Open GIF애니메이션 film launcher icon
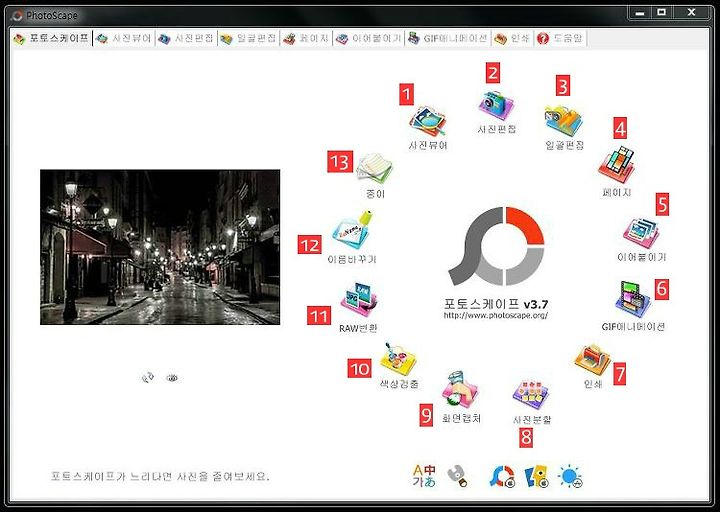This screenshot has height=512, width=720. 633,299
